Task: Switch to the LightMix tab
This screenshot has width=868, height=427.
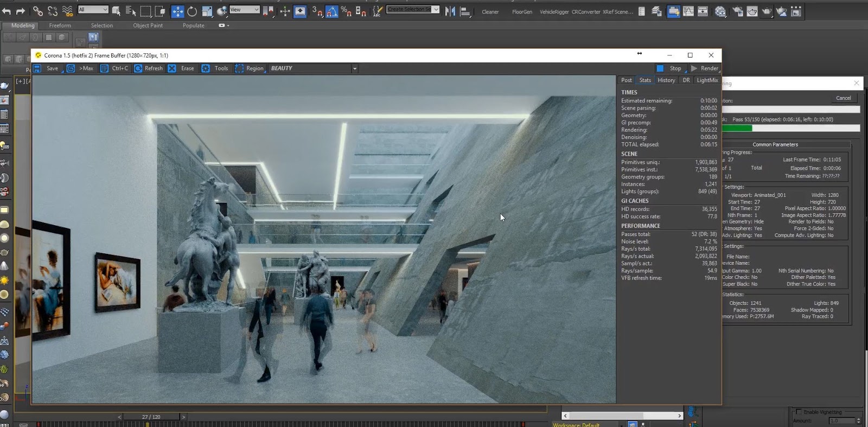Action: coord(707,80)
